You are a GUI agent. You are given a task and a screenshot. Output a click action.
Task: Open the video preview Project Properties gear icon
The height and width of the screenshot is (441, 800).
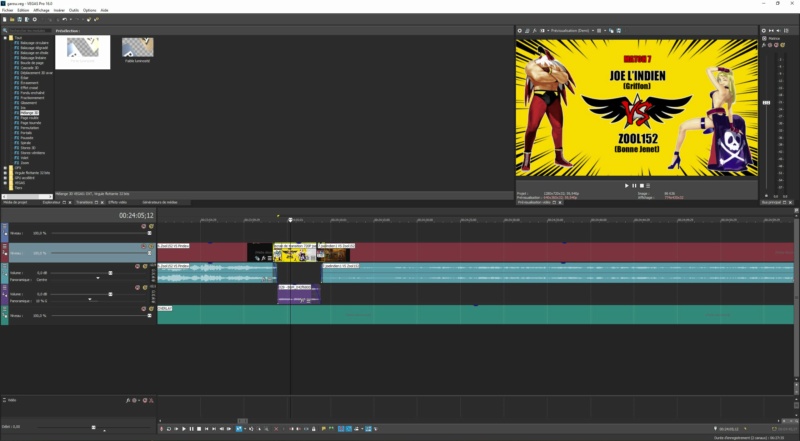[519, 31]
